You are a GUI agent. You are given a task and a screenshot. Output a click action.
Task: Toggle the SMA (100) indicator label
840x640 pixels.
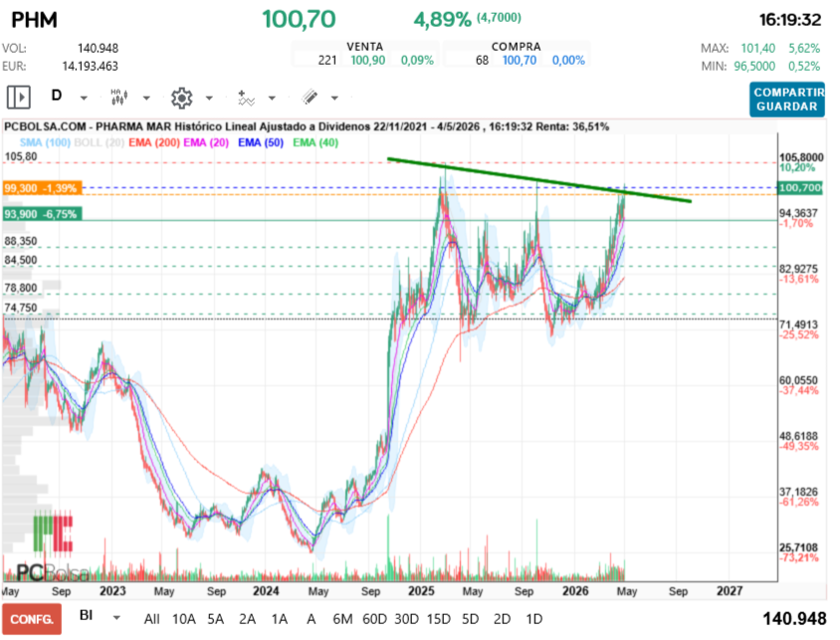45,142
